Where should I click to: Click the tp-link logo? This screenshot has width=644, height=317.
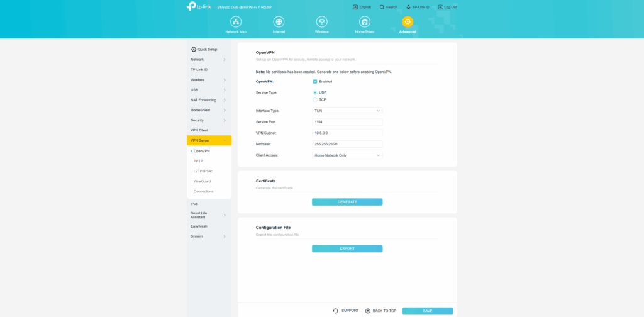tap(199, 6)
